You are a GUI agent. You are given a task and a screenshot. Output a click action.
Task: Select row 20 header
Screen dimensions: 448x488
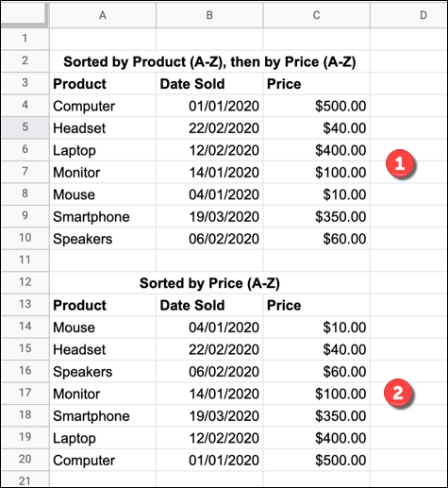pyautogui.click(x=25, y=460)
